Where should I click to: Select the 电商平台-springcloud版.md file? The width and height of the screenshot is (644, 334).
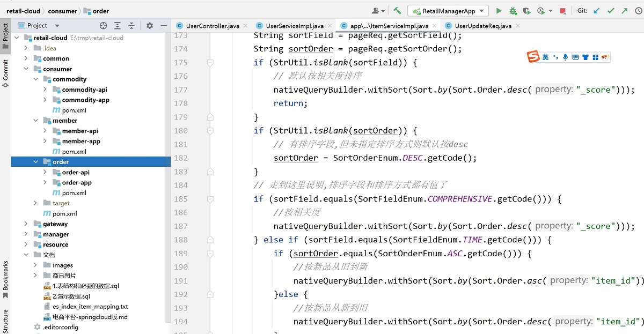90,317
